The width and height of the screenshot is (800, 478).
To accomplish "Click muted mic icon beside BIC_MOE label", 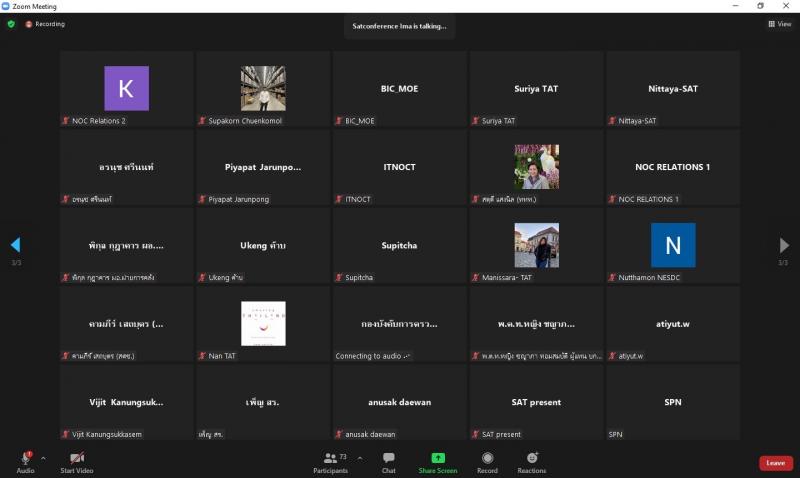I will point(339,121).
